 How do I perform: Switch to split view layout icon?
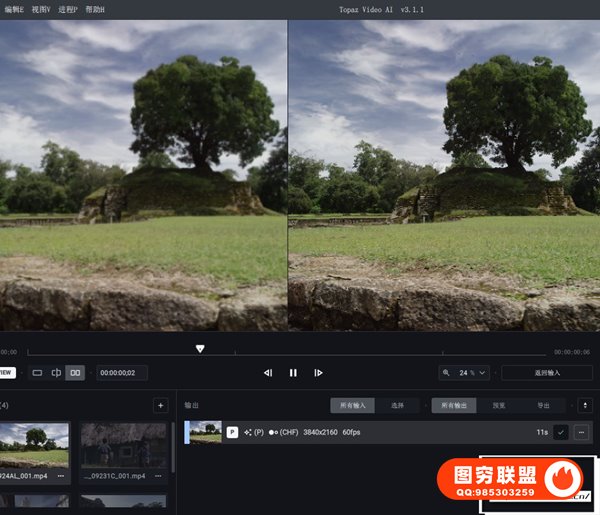(56, 373)
